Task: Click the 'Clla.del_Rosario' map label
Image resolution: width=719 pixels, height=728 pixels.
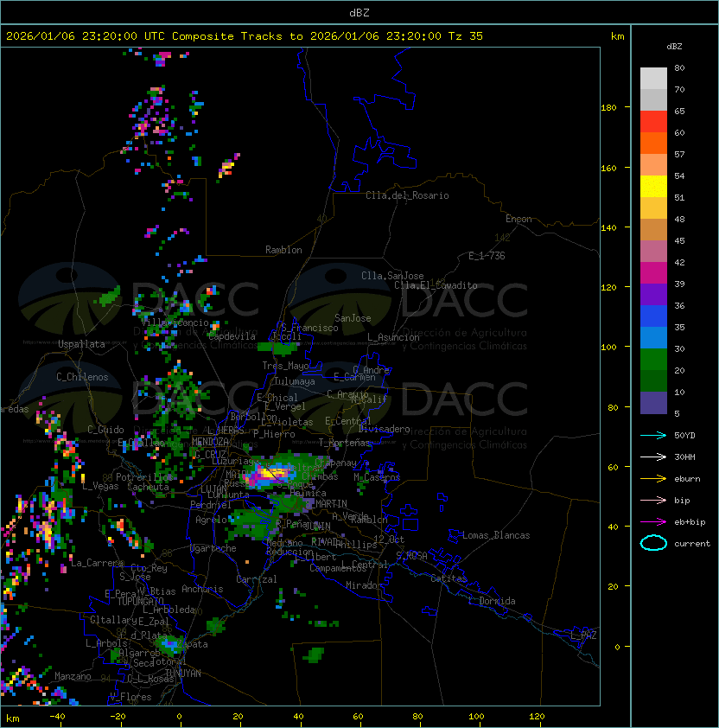Action: pos(407,195)
